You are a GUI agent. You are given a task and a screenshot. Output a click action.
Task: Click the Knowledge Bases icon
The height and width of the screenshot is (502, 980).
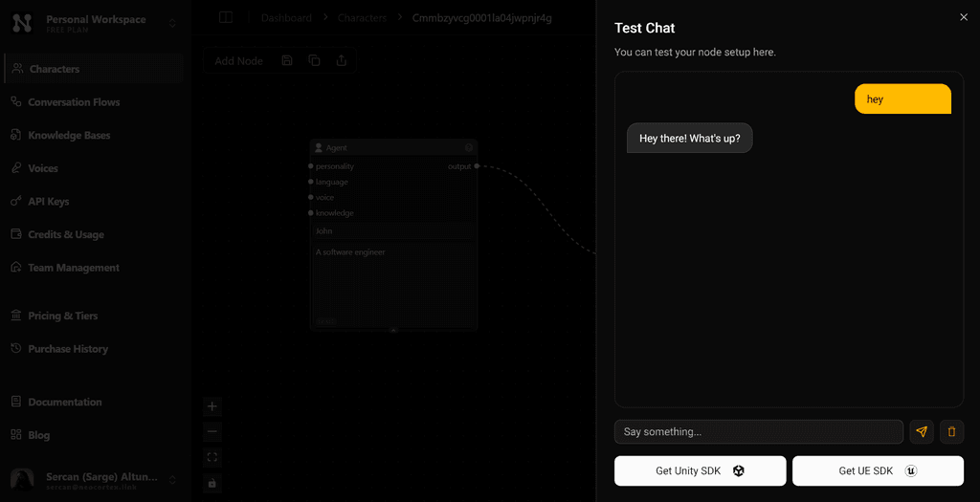click(x=16, y=135)
